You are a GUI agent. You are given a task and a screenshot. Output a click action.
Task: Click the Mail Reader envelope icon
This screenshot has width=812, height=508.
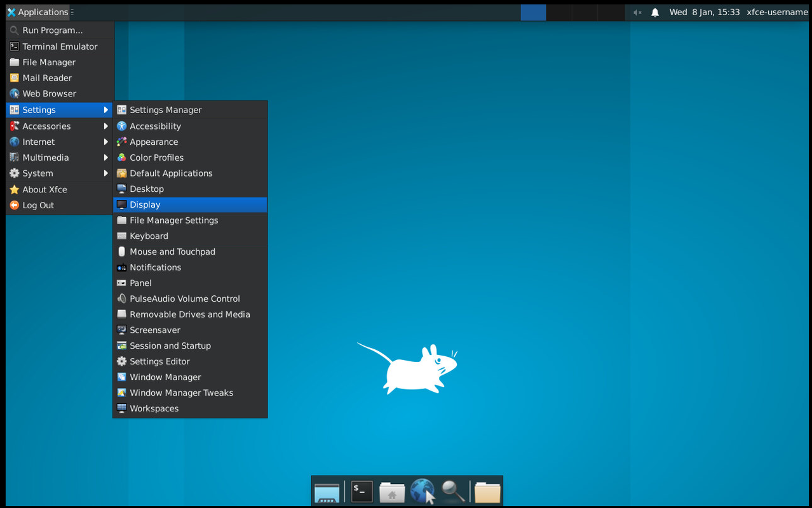pos(15,78)
